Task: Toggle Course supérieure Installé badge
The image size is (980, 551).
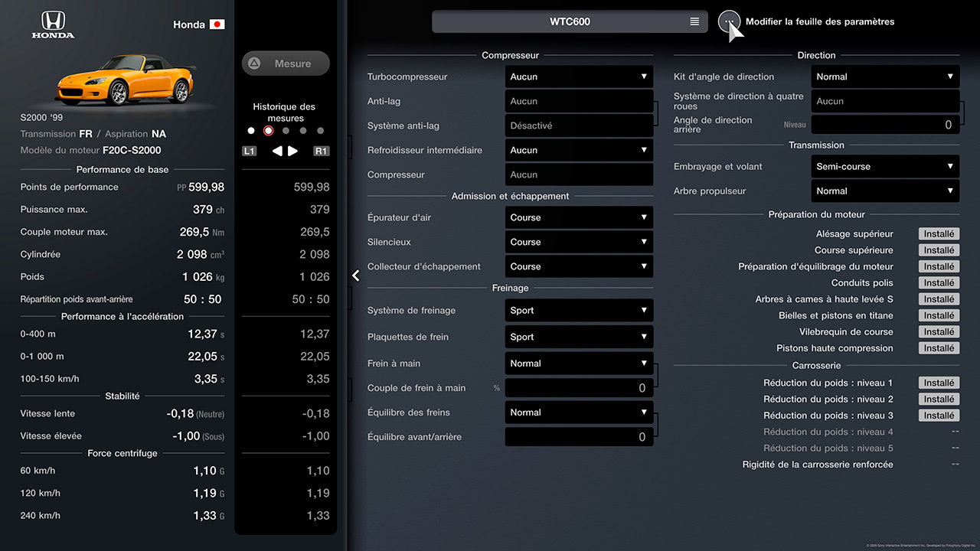Action: click(939, 250)
